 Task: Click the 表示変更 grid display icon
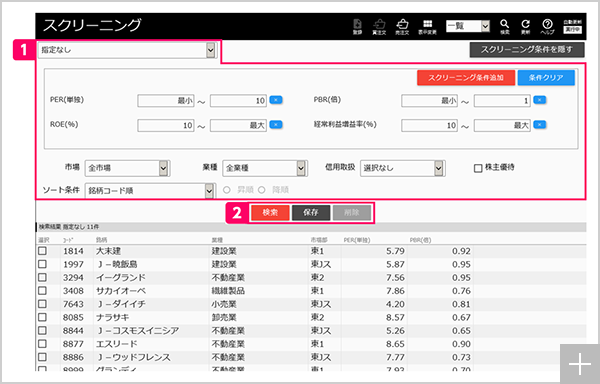coord(427,26)
